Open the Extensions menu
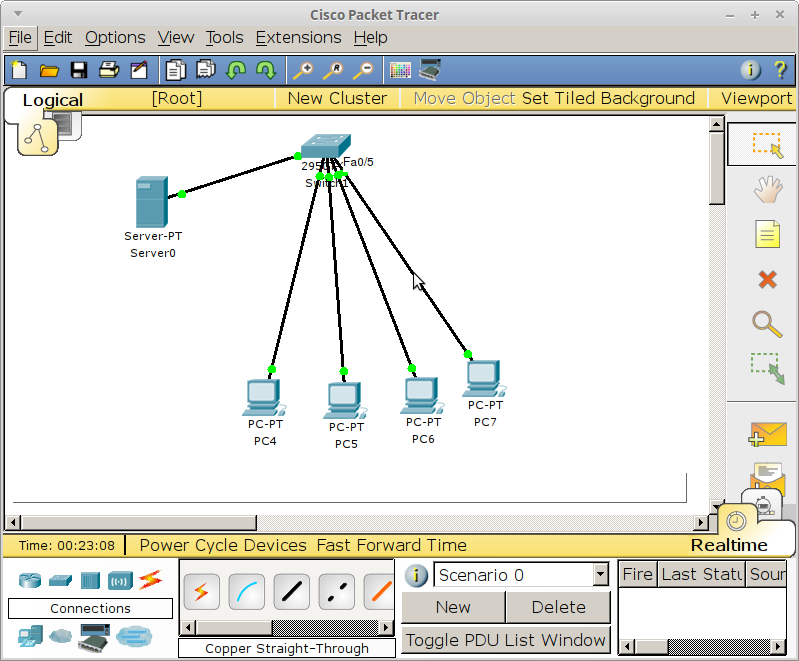The height and width of the screenshot is (661, 799). click(x=299, y=38)
